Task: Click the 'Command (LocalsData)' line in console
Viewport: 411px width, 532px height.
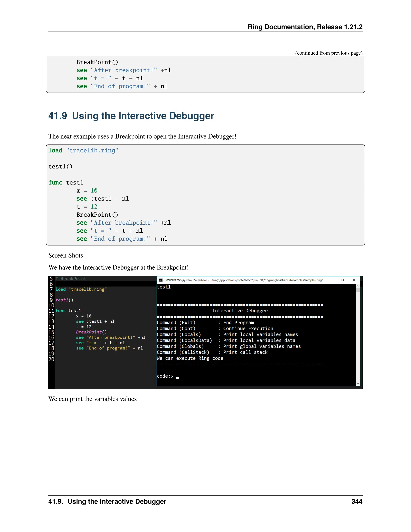Action: pos(184,340)
